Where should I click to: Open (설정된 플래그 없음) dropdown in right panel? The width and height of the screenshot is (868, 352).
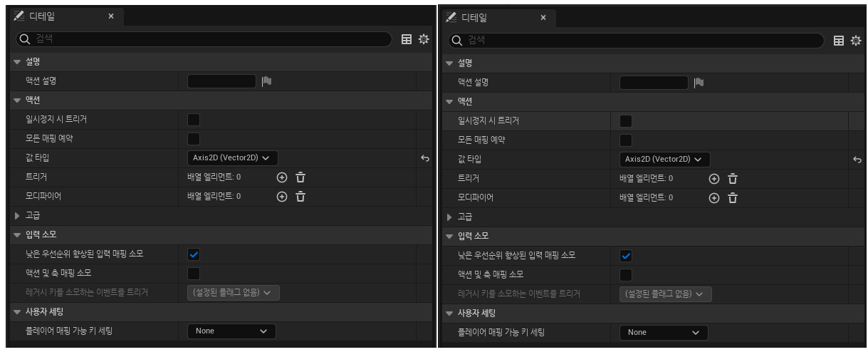(666, 294)
